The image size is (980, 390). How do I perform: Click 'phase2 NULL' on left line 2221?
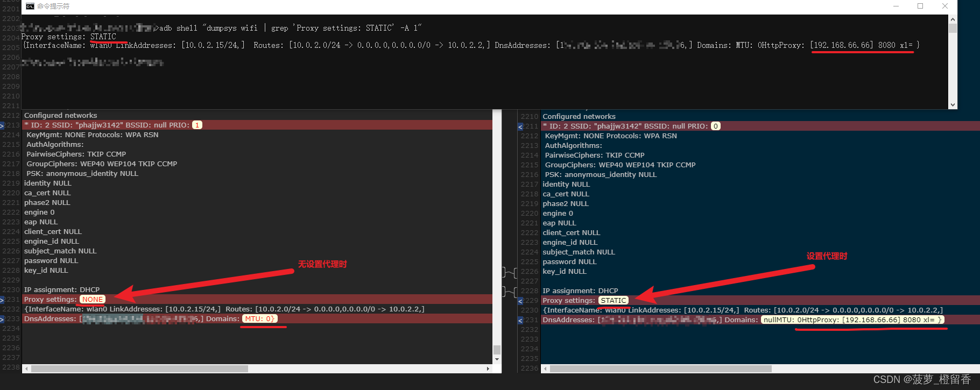(47, 203)
